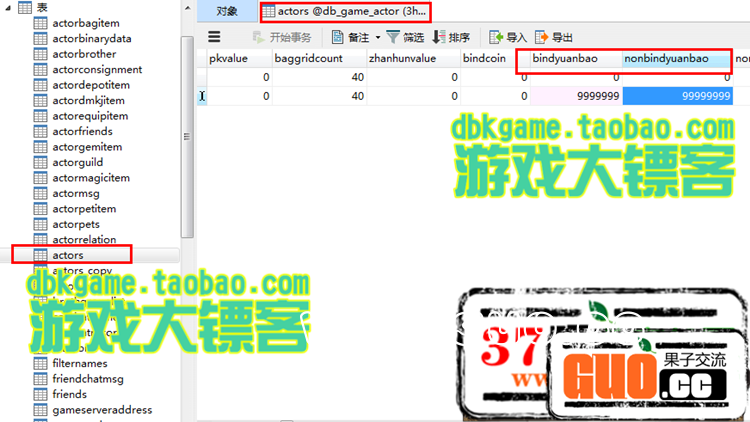This screenshot has height=422, width=750.
Task: Select the nonbindyuanbao cell with 99999999
Action: (677, 96)
